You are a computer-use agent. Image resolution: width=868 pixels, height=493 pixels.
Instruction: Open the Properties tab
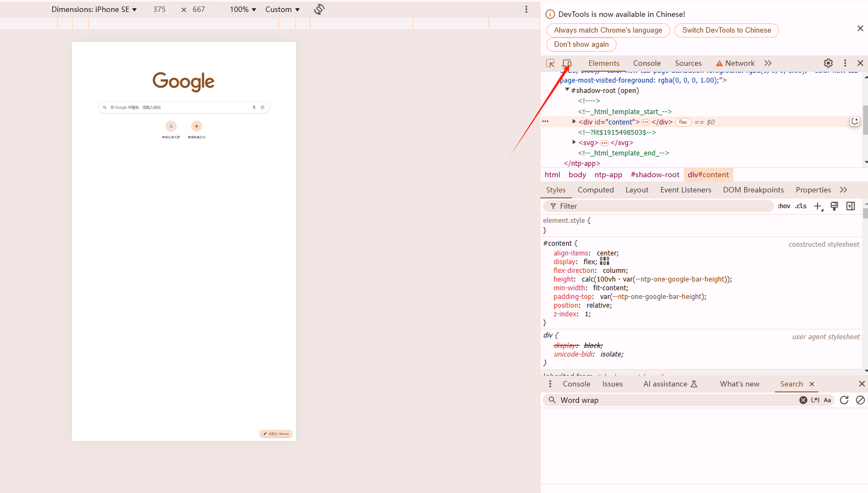point(813,190)
